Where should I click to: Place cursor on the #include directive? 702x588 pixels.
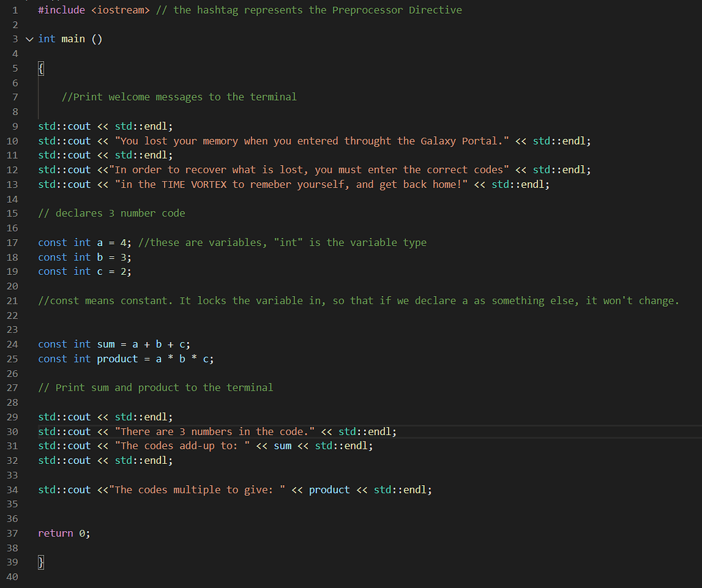(x=62, y=10)
